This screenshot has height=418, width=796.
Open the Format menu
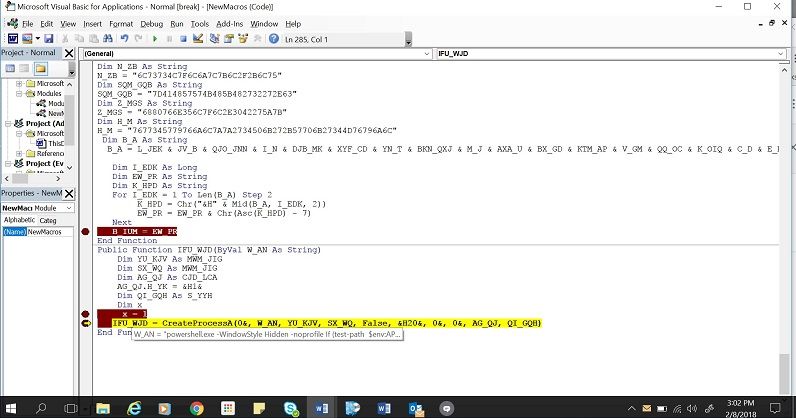121,24
